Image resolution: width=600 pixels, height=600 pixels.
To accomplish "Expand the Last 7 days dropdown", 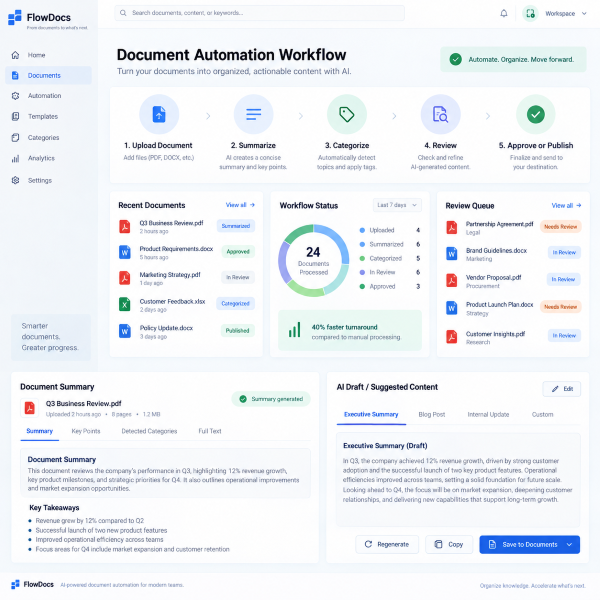I will click(x=397, y=205).
